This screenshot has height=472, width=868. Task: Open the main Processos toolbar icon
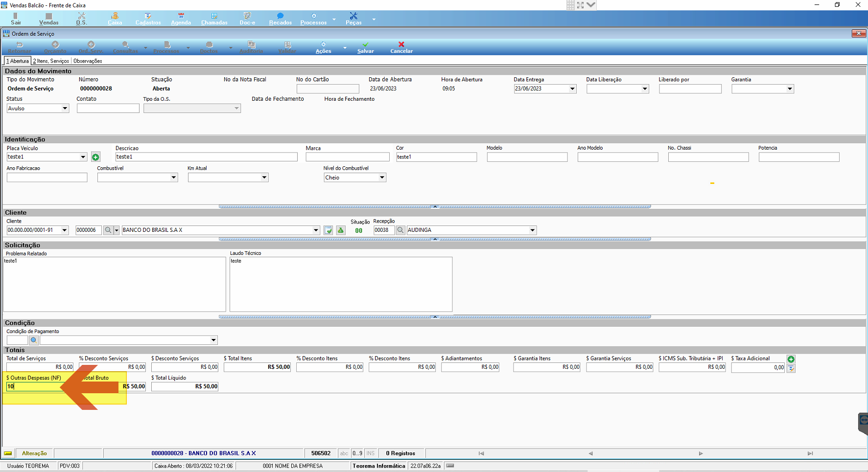click(x=313, y=19)
